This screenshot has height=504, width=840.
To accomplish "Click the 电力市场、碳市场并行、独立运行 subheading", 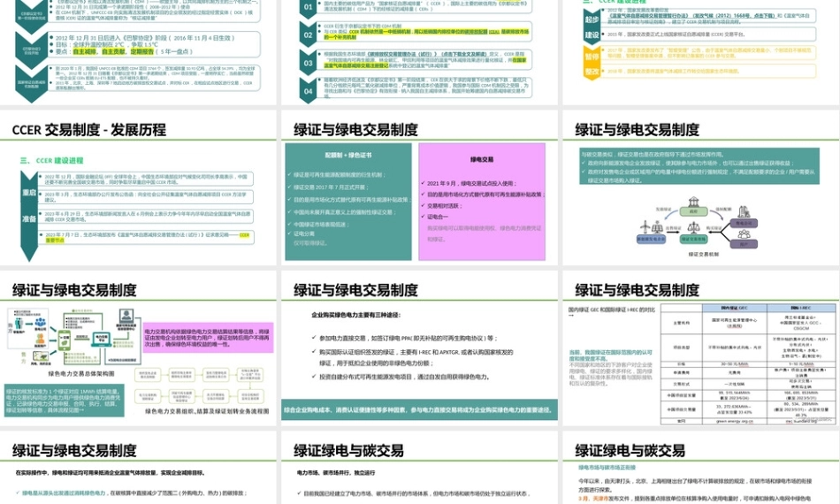I will click(336, 473).
